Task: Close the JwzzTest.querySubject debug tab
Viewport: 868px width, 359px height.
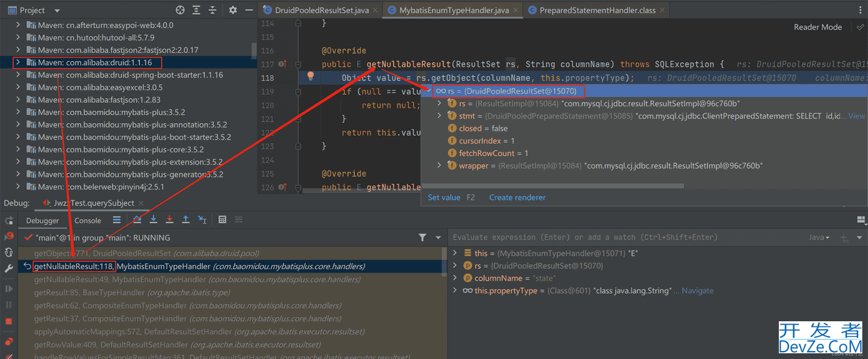Action: click(x=142, y=203)
